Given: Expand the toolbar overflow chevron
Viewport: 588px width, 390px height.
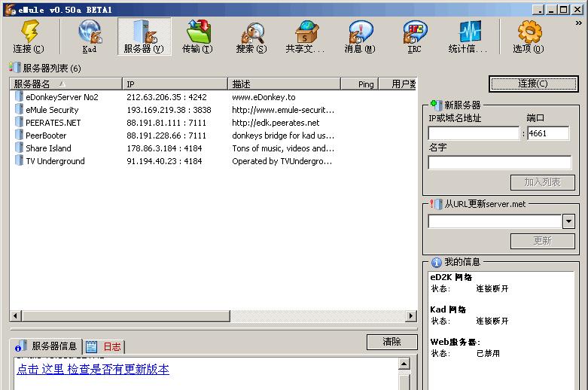Looking at the screenshot, I should pyautogui.click(x=579, y=23).
